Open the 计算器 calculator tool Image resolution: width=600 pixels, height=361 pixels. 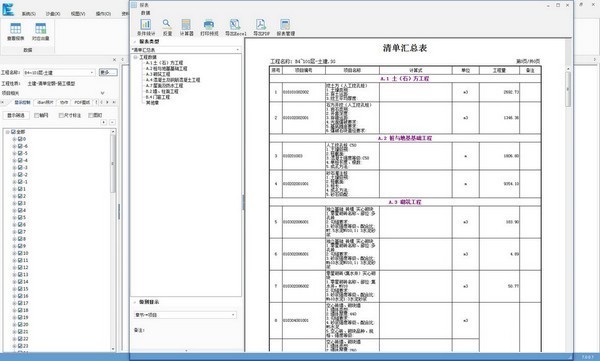[x=186, y=25]
